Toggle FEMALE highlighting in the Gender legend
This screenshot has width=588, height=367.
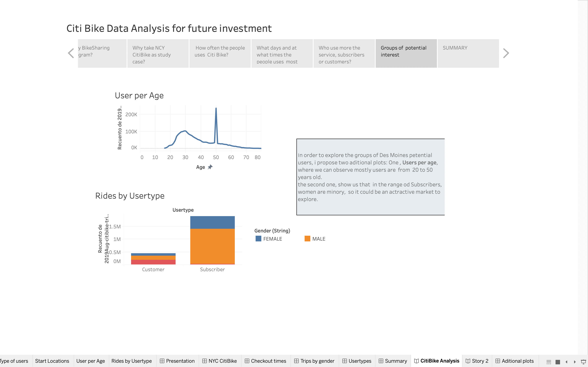272,239
